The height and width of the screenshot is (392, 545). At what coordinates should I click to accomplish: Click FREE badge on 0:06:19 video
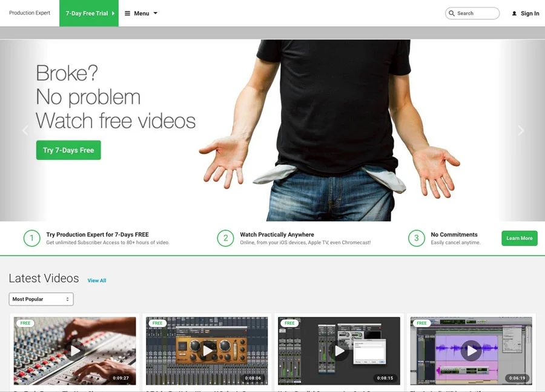[x=421, y=323]
